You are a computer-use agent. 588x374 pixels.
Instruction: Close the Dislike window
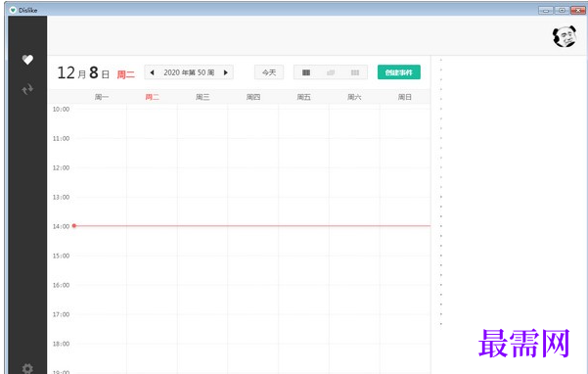(x=578, y=11)
